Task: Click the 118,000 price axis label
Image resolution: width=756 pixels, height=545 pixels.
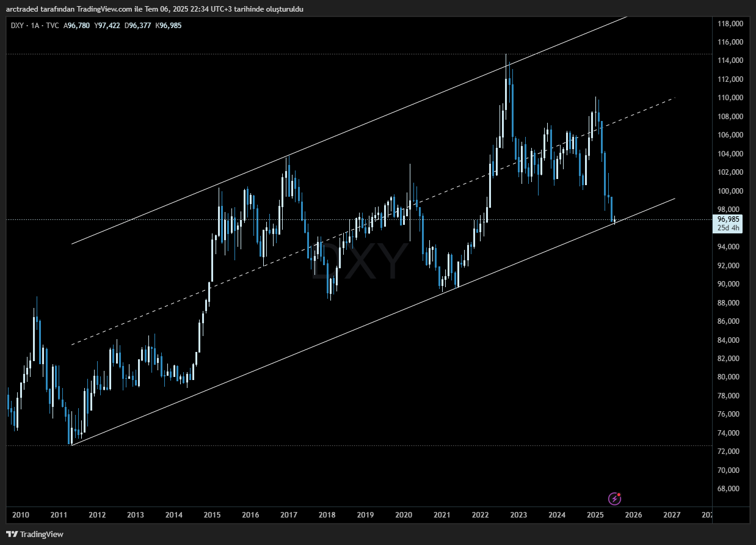Action: (x=730, y=23)
